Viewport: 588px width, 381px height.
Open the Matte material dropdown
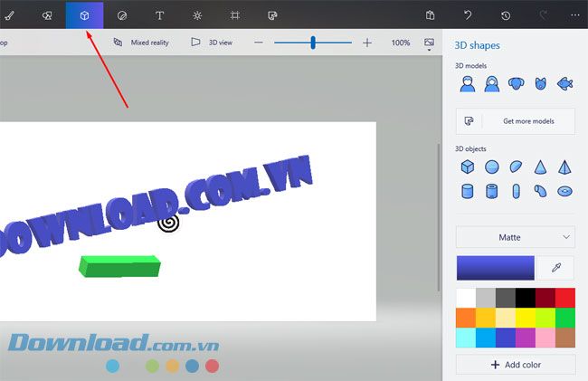(516, 237)
